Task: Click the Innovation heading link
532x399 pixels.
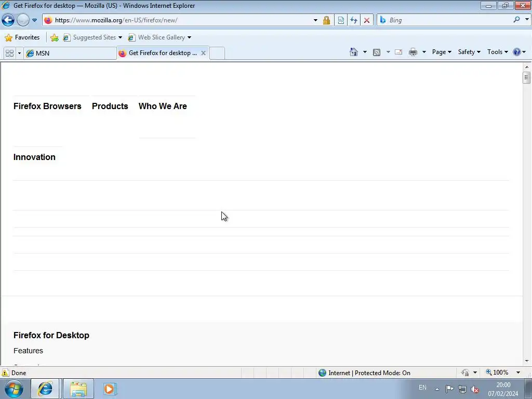Action: pos(34,157)
